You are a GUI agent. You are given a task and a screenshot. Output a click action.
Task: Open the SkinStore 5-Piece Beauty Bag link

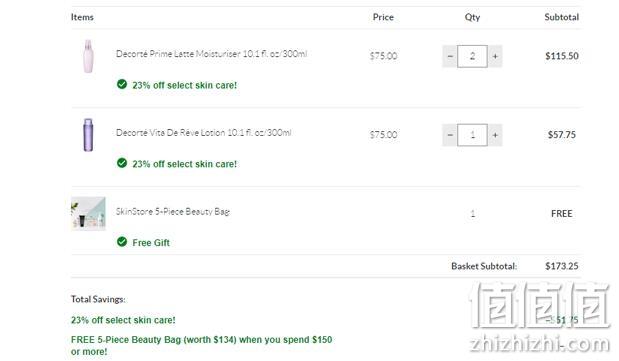click(x=173, y=212)
